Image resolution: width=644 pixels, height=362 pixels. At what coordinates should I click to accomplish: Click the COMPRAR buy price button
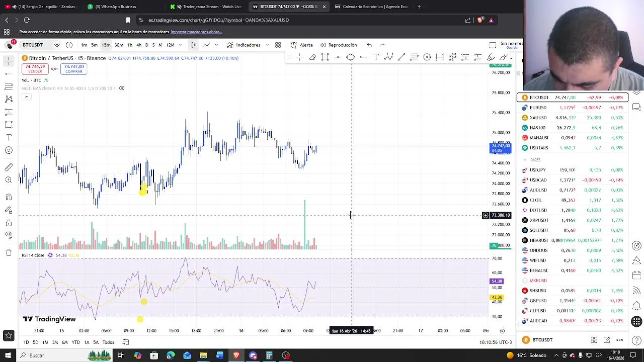click(74, 69)
